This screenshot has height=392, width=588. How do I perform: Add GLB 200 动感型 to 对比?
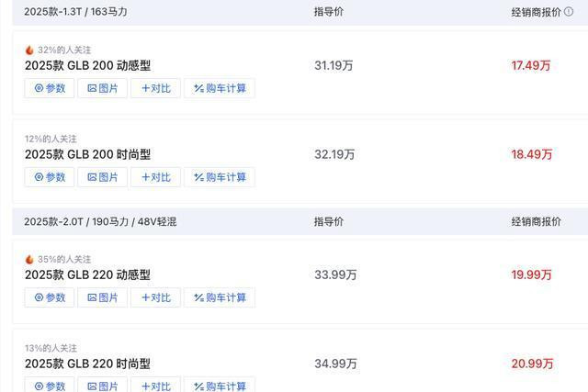click(155, 88)
